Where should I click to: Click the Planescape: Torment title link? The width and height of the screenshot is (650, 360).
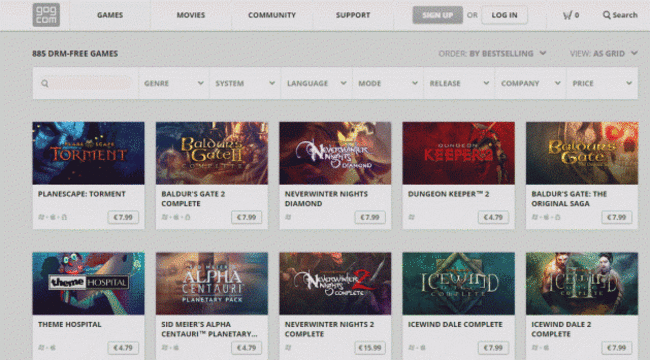tap(82, 194)
